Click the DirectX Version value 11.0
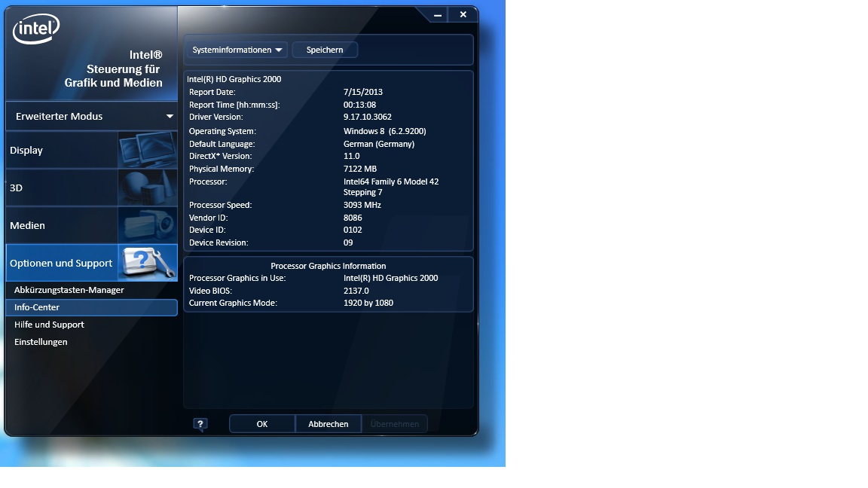This screenshot has width=868, height=488. pyautogui.click(x=352, y=156)
